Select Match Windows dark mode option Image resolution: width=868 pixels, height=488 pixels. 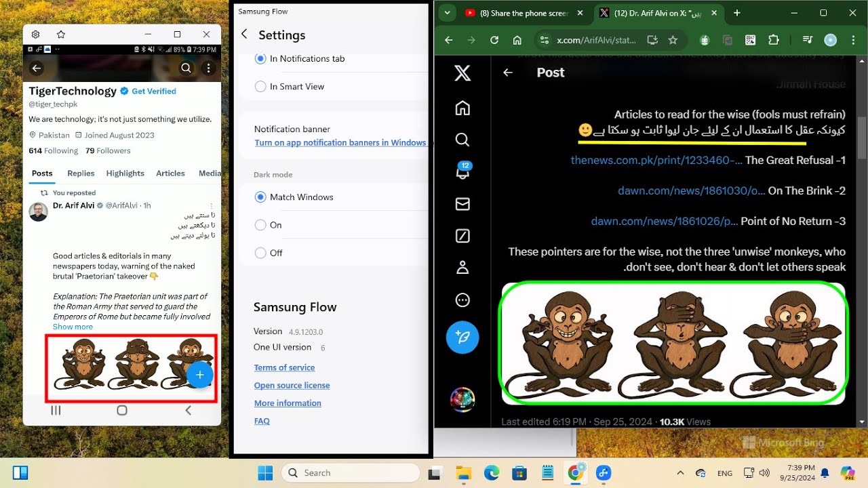(x=260, y=197)
